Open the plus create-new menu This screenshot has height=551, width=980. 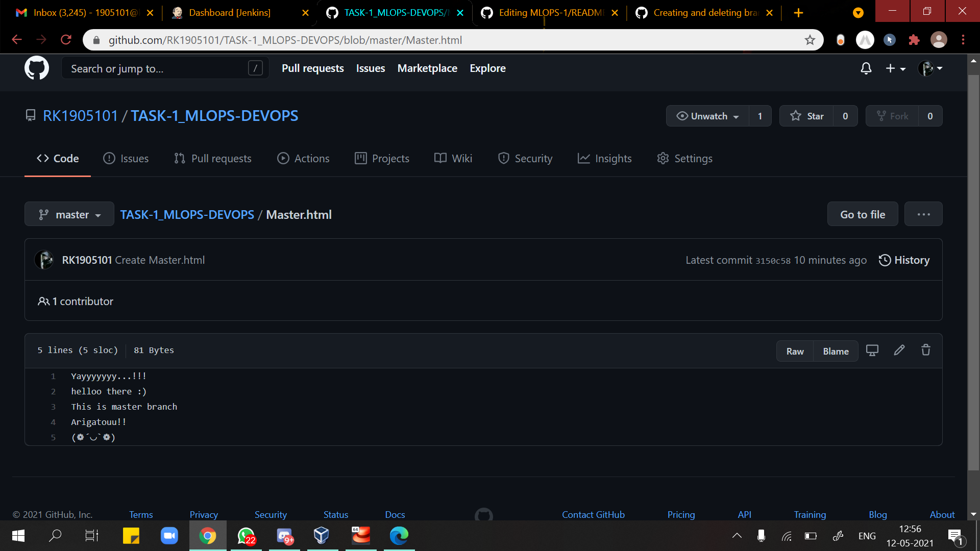pyautogui.click(x=895, y=68)
